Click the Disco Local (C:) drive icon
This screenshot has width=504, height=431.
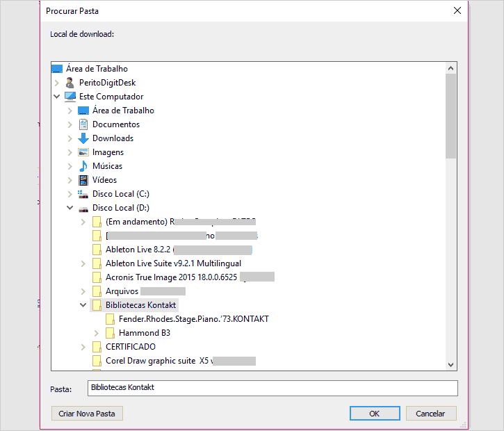(83, 194)
